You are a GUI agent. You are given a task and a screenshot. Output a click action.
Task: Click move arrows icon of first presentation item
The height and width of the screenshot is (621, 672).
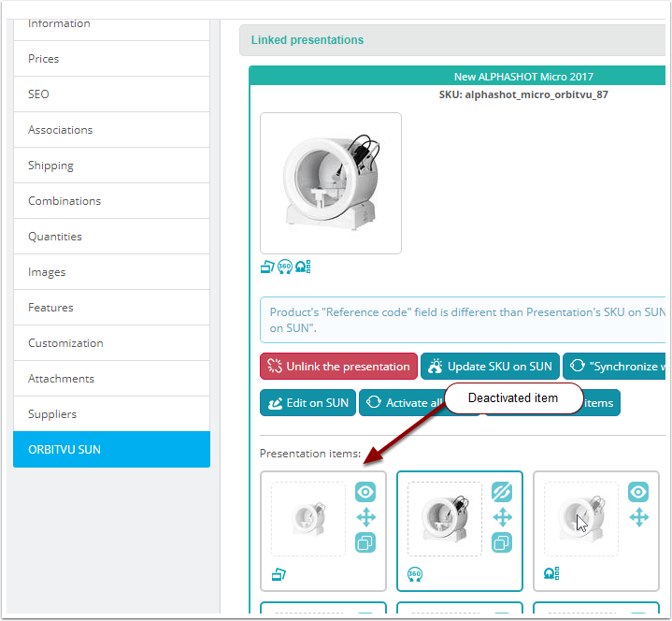(366, 517)
